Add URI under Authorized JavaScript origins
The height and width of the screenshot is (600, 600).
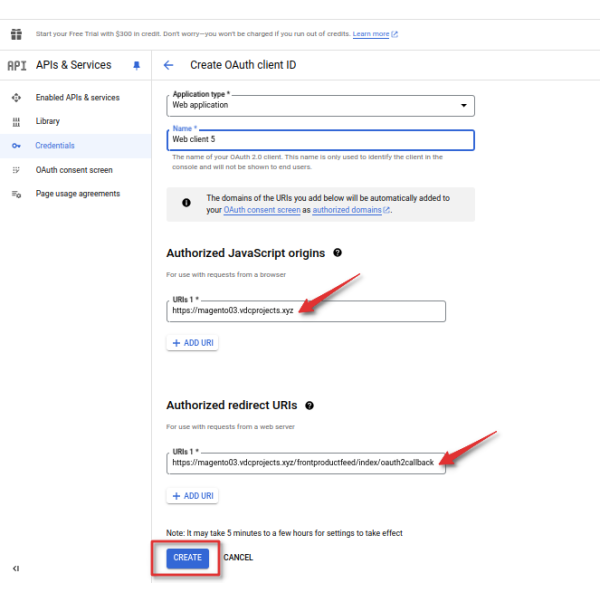tap(192, 343)
